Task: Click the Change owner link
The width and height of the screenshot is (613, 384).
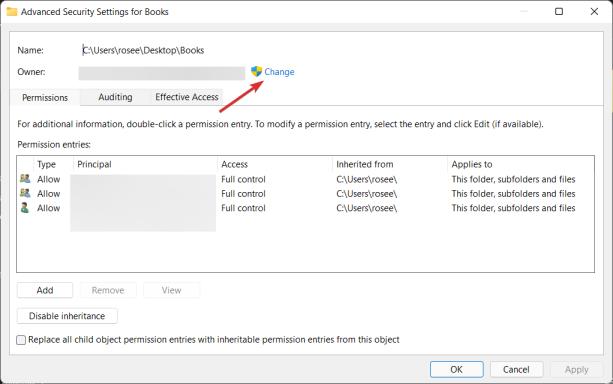Action: point(279,72)
